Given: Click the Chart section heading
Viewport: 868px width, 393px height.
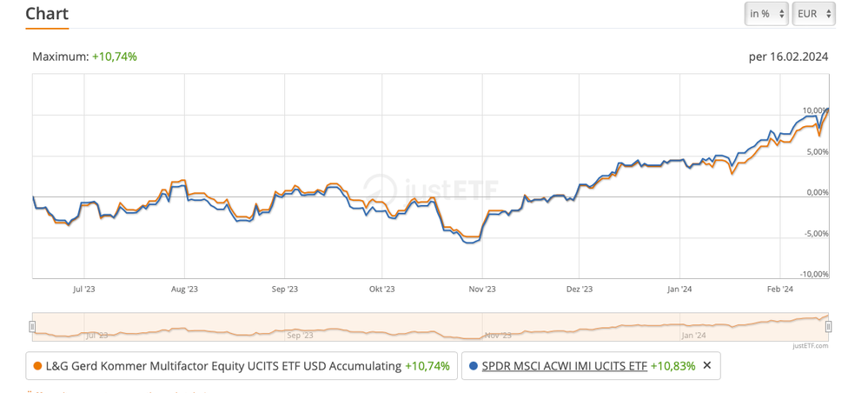Looking at the screenshot, I should [47, 14].
